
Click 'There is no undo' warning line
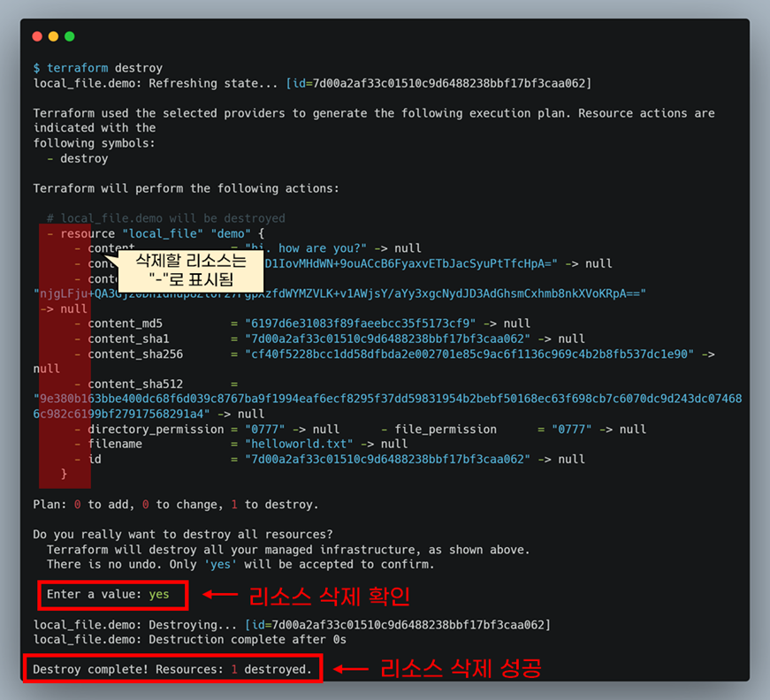(240, 565)
